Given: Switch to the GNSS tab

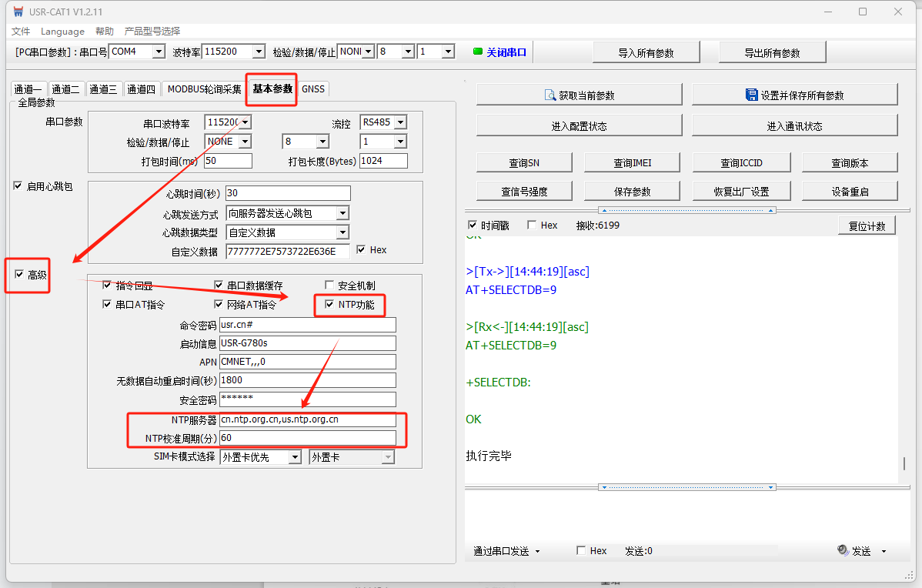Looking at the screenshot, I should coord(313,89).
